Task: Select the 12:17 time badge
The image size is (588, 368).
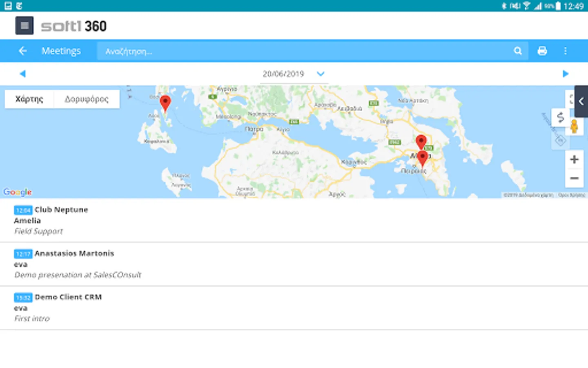Action: (23, 254)
